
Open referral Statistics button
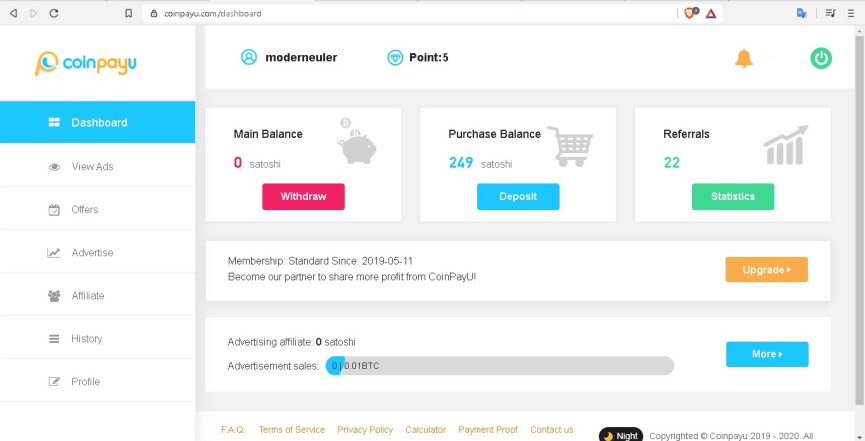[733, 196]
